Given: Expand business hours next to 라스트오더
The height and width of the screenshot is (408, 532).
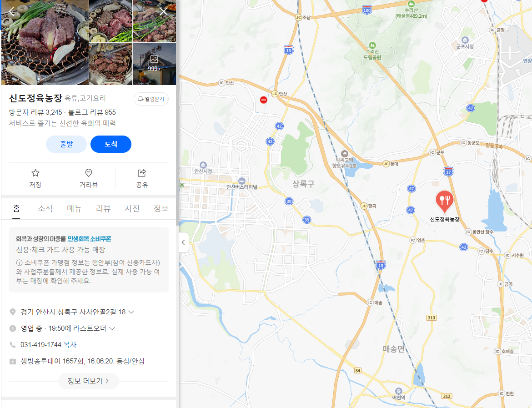Looking at the screenshot, I should (112, 328).
